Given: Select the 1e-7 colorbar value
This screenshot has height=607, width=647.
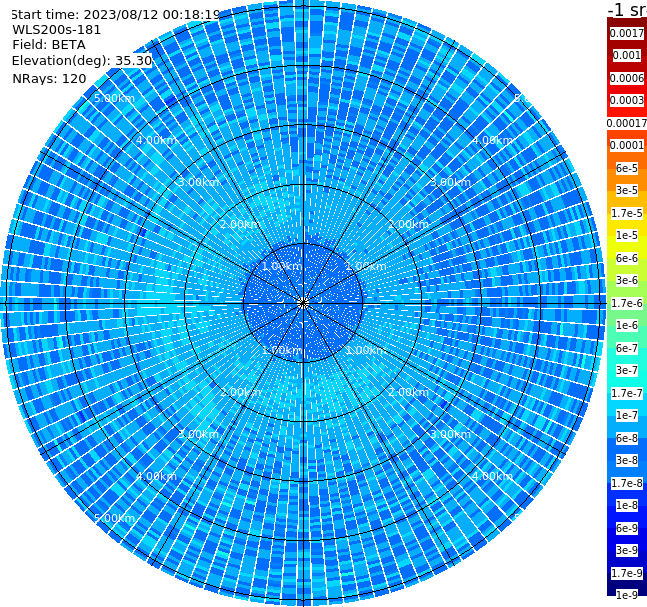Looking at the screenshot, I should pos(627,415).
